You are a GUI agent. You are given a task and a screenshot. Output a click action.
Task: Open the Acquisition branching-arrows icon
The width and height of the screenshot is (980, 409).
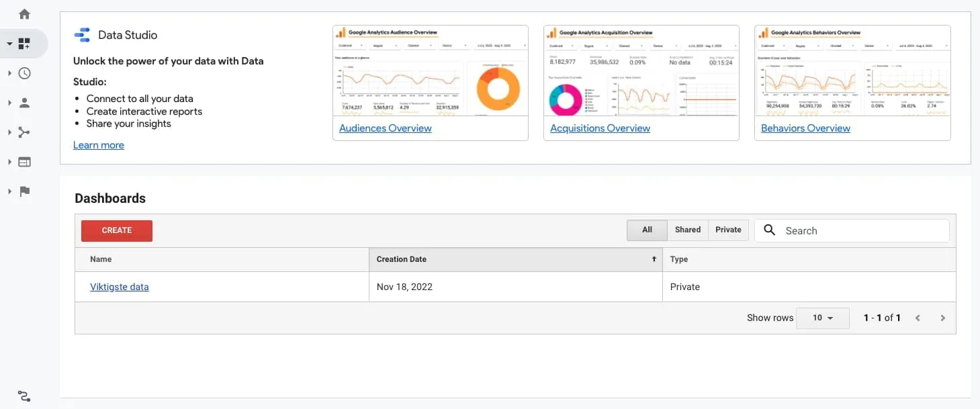[25, 132]
